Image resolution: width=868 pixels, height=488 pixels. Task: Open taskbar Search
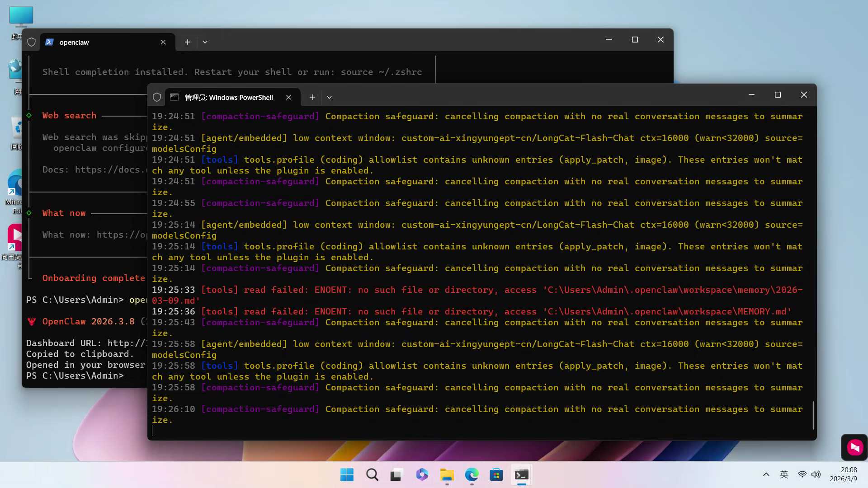(372, 474)
